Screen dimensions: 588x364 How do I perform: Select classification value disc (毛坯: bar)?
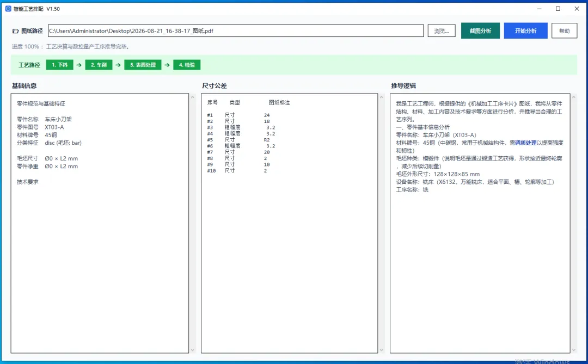tap(63, 143)
